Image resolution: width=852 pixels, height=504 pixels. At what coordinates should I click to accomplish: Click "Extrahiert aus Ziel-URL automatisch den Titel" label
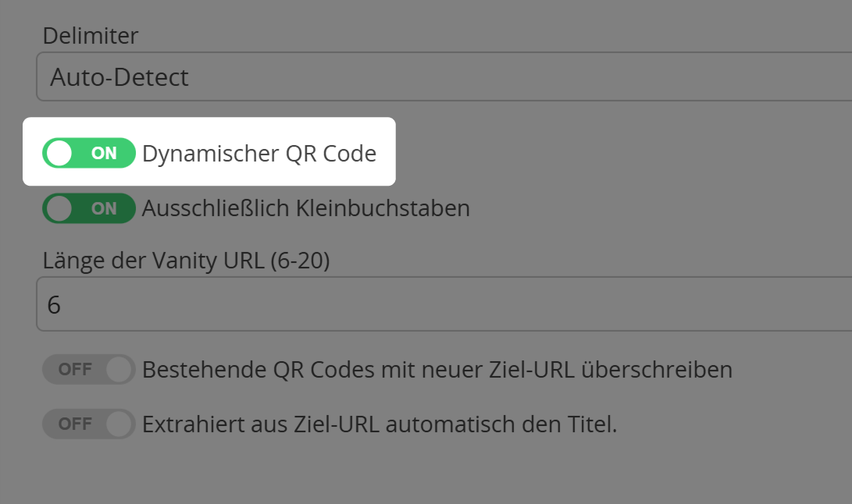click(380, 424)
